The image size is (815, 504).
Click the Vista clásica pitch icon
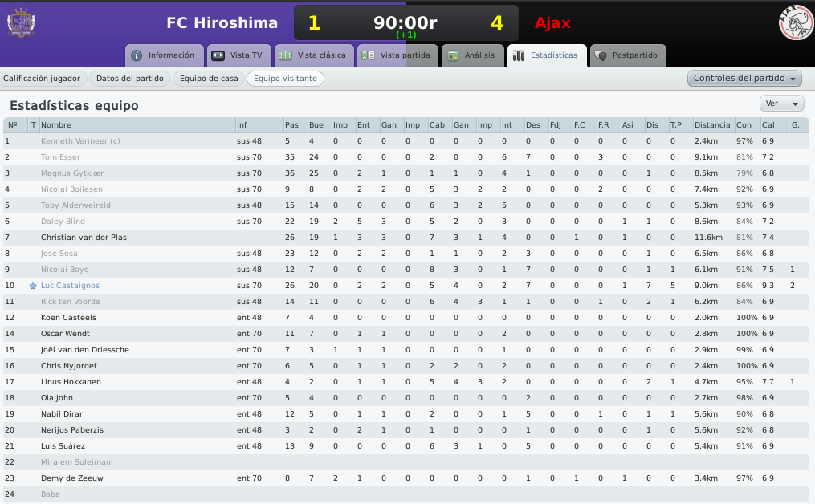coord(285,55)
